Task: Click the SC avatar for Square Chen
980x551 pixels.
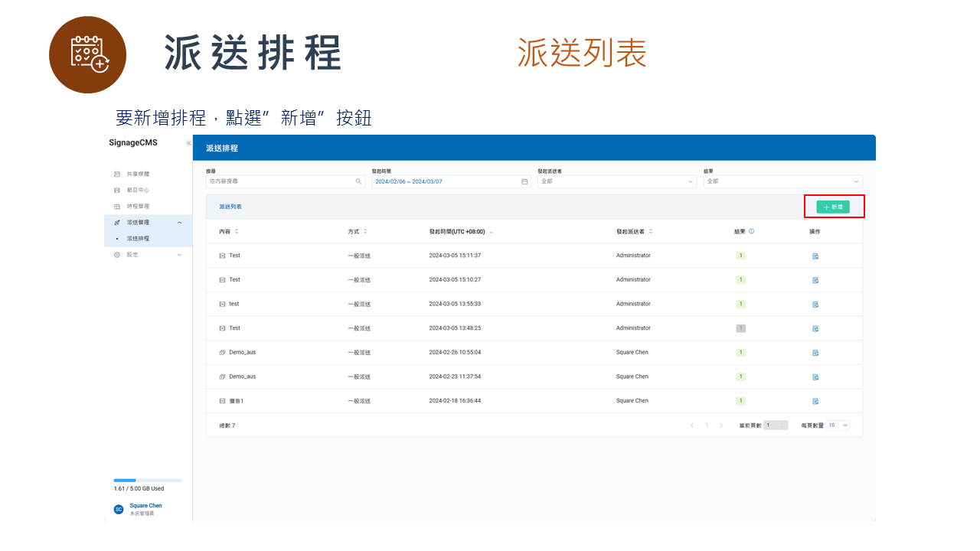Action: [118, 508]
